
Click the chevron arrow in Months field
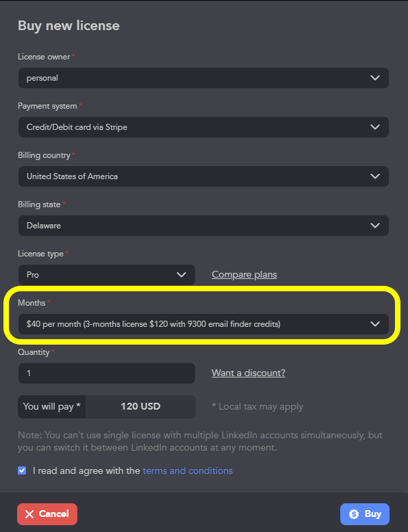click(375, 323)
